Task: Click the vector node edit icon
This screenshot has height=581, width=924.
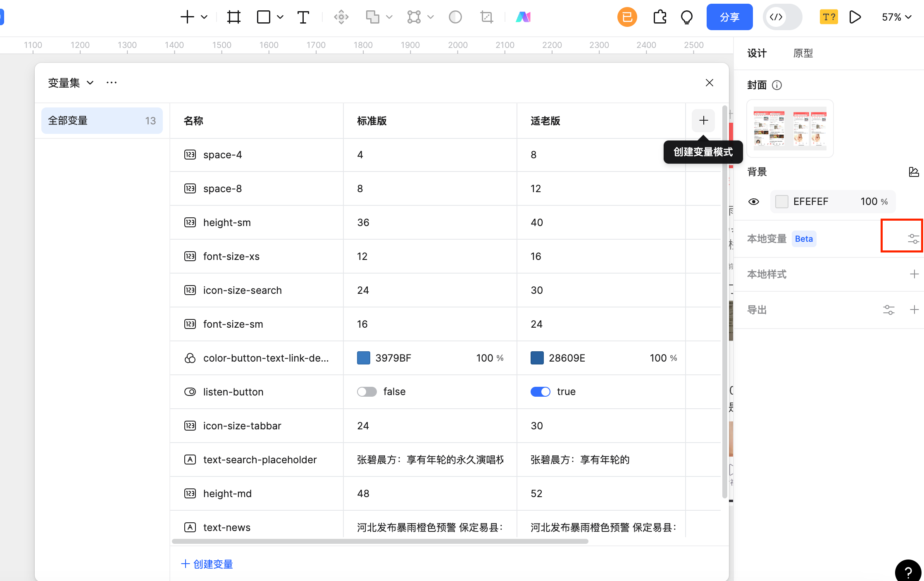Action: (414, 17)
